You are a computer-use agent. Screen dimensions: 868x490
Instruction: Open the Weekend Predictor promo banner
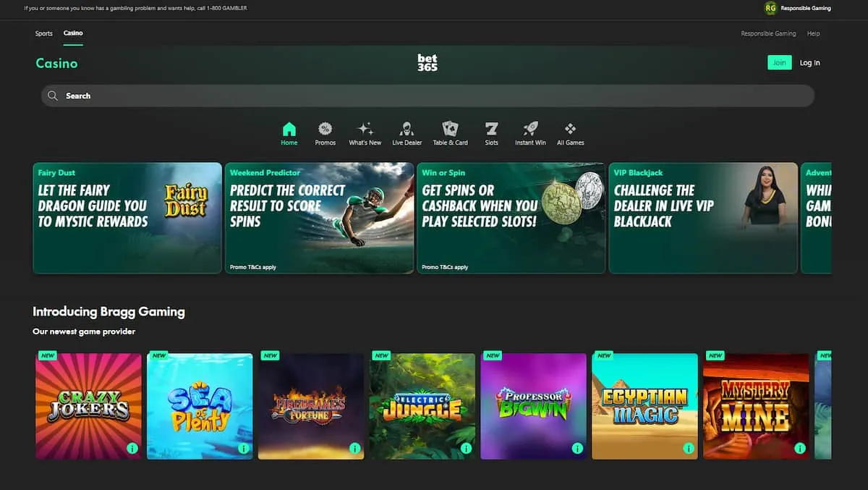click(320, 218)
